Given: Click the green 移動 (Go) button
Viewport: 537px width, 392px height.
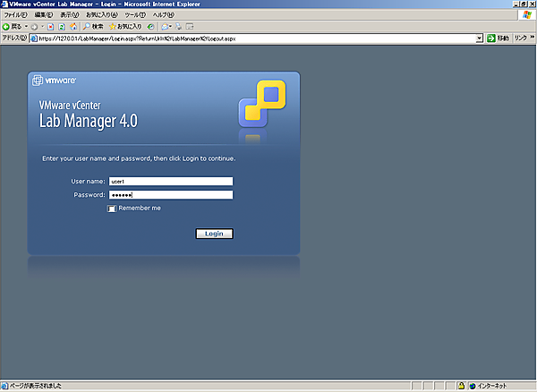Looking at the screenshot, I should [499, 38].
